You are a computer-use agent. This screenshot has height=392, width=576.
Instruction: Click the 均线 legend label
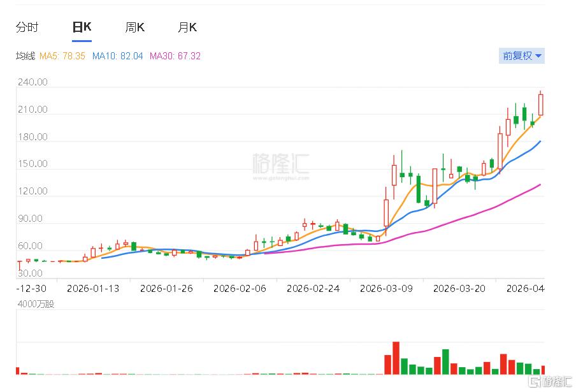point(25,56)
